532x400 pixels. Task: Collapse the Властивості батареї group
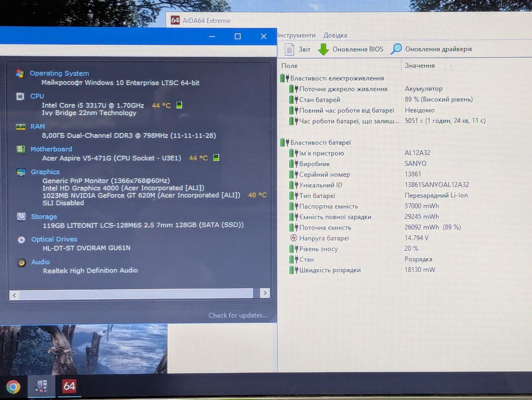(284, 142)
